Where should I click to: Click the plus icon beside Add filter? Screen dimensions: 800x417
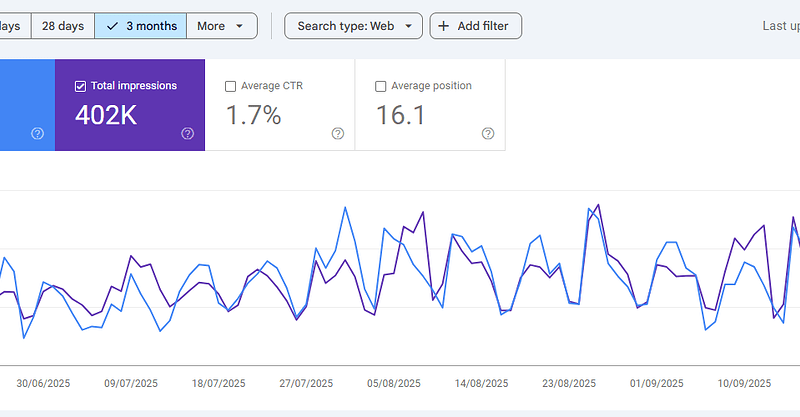pos(445,26)
